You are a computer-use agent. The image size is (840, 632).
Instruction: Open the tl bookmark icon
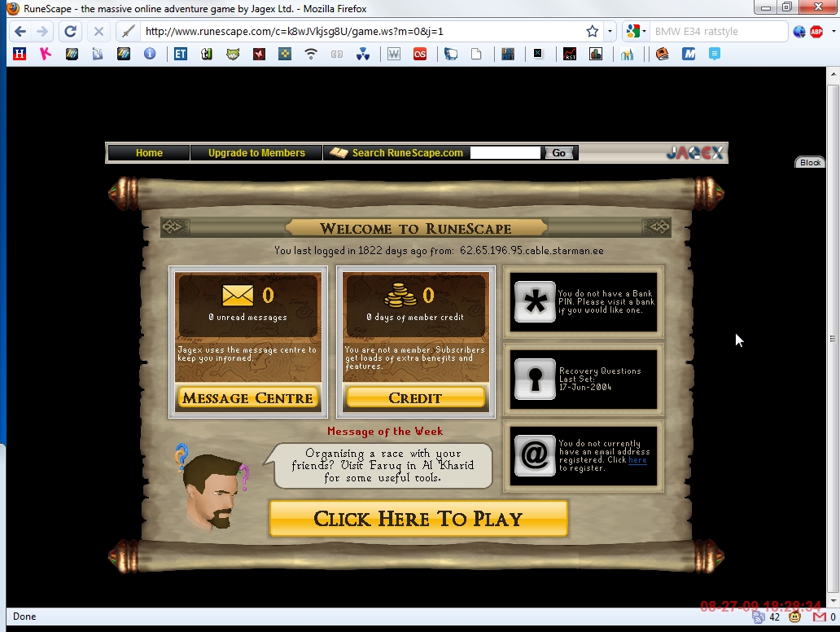[207, 54]
